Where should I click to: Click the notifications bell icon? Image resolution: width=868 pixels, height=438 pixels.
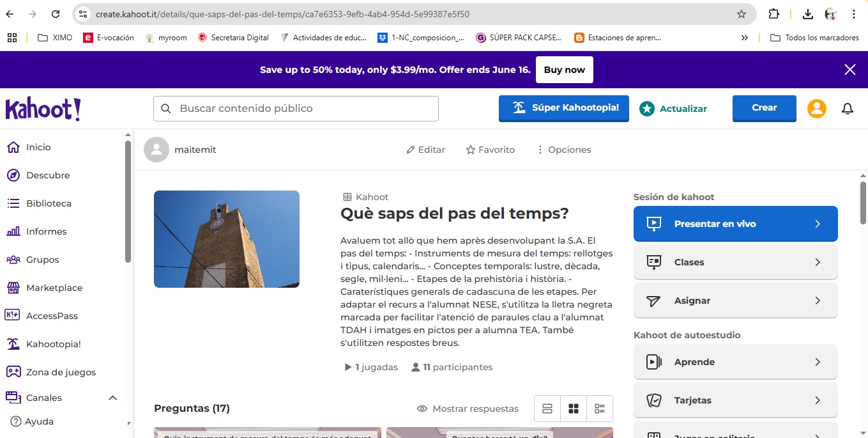point(848,109)
